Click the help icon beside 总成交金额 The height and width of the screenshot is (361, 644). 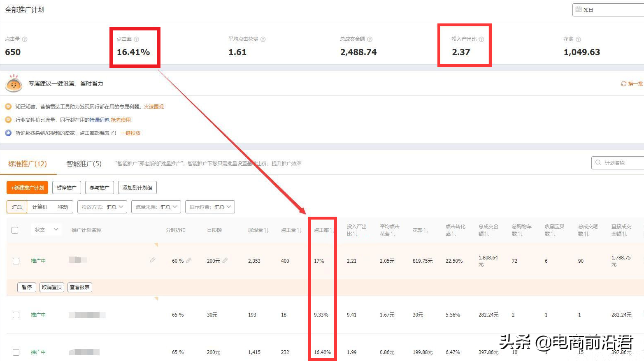pos(370,39)
